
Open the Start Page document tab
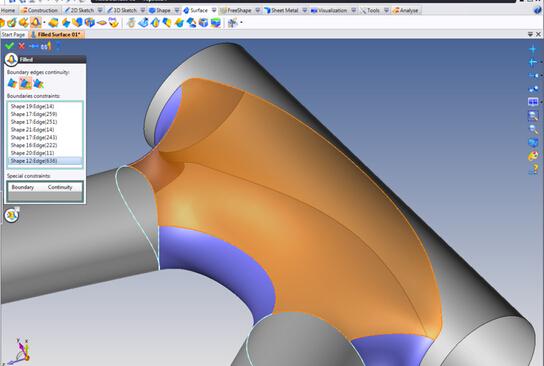(x=13, y=34)
